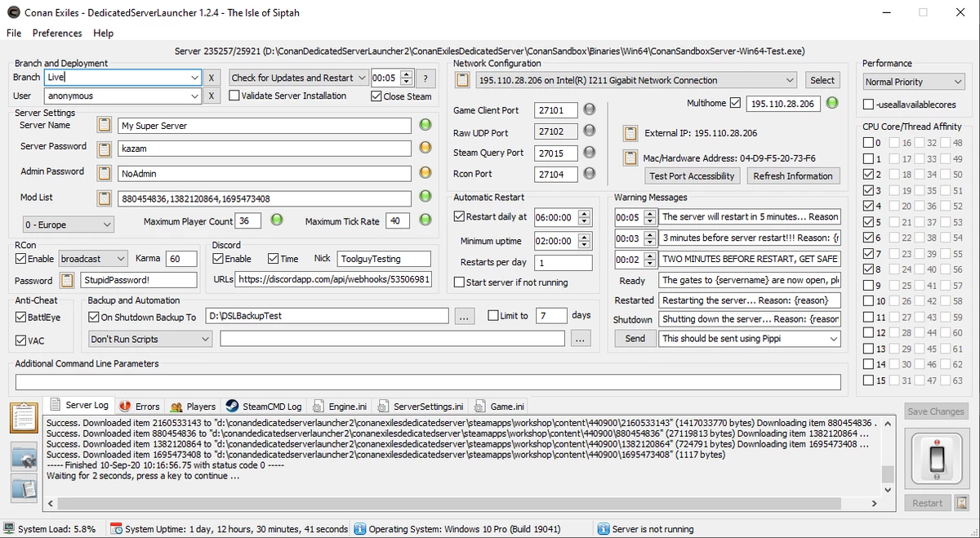Click yellow status light beside Admin Password
Screen dimensions: 980x538
click(425, 173)
